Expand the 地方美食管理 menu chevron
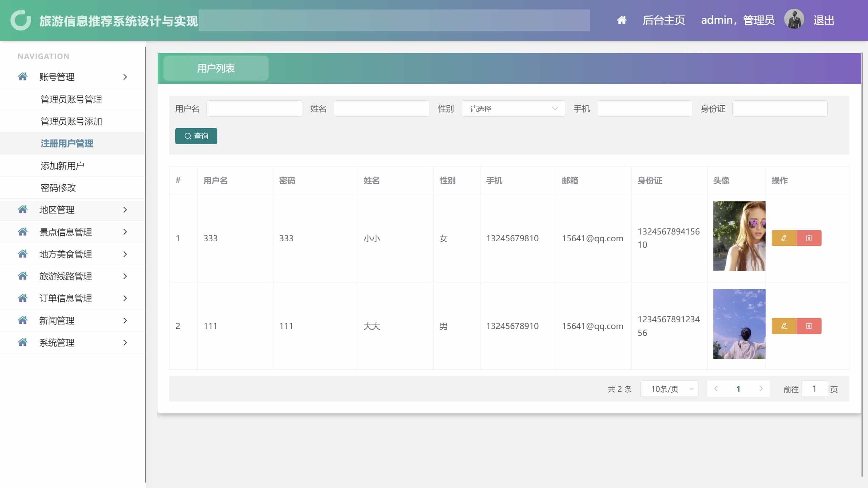 pos(125,254)
